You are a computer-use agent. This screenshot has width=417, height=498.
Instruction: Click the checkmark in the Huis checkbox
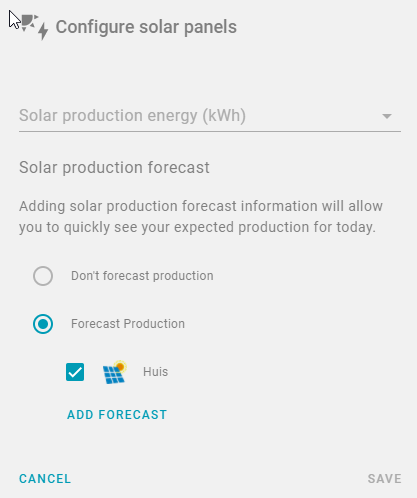coord(75,372)
